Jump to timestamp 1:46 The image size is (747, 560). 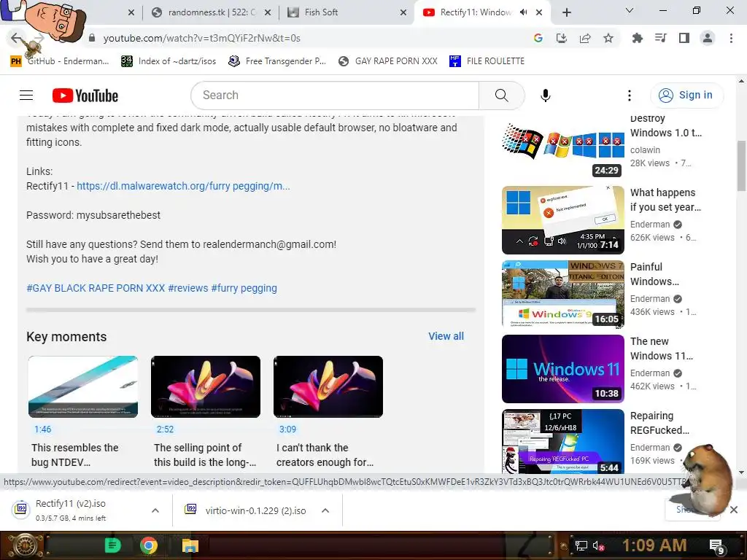42,429
